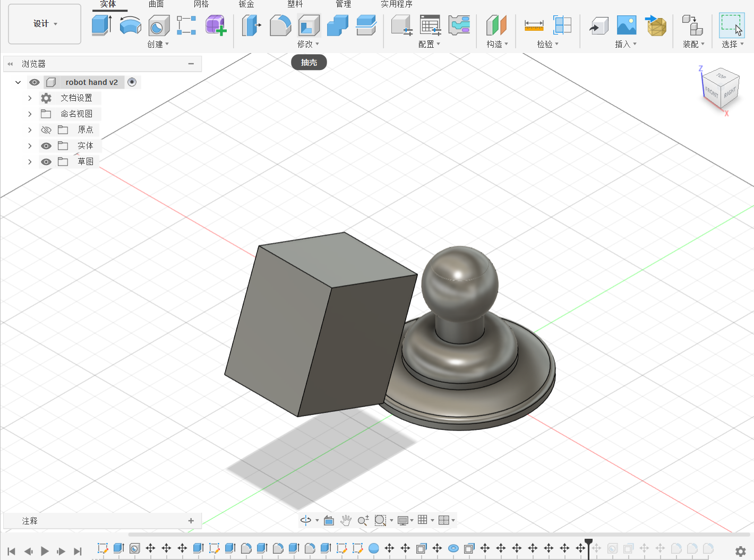Play the timeline
The width and height of the screenshot is (754, 560).
[45, 552]
